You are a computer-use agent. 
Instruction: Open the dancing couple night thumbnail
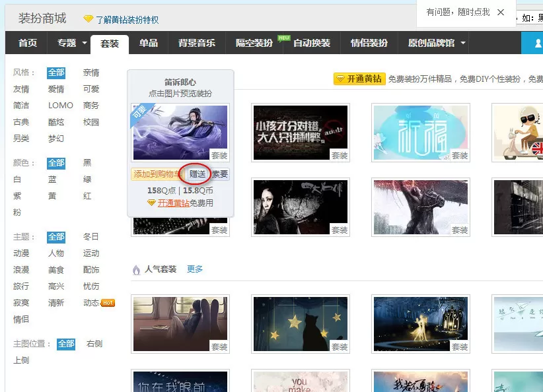click(x=420, y=324)
